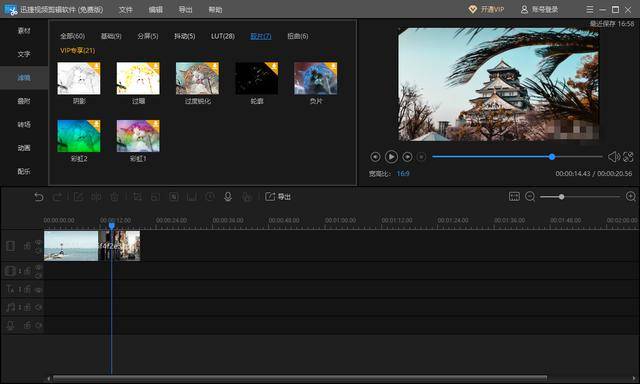This screenshot has width=640, height=384.
Task: Toggle lock on the music track
Action: point(27,307)
